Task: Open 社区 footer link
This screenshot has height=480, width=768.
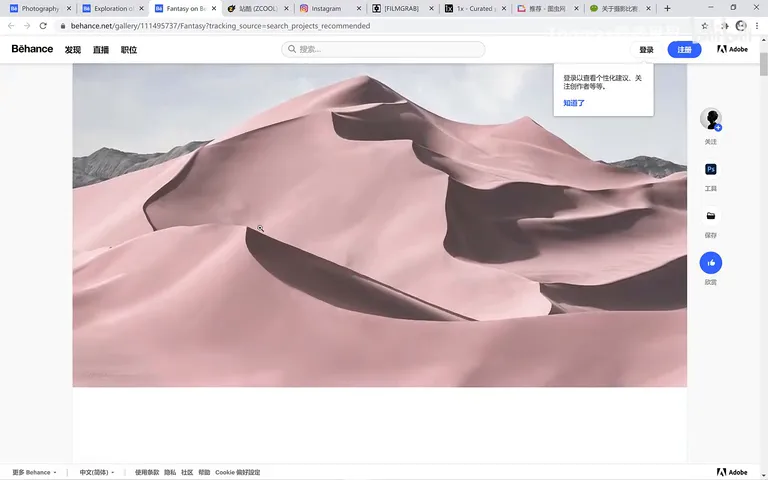Action: 187,472
